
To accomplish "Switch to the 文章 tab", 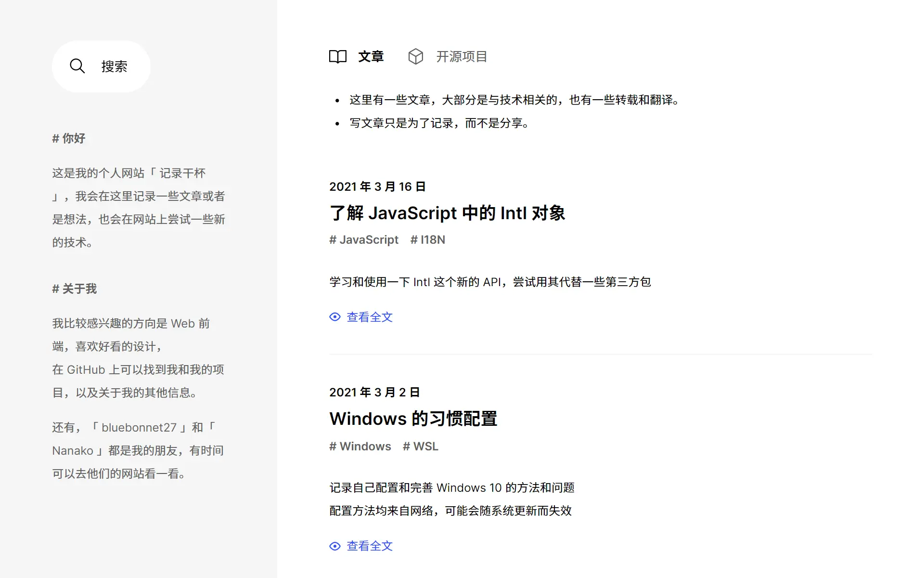I will [371, 56].
